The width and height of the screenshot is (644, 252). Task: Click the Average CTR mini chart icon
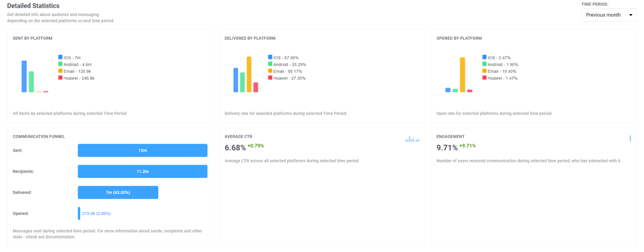tap(412, 139)
